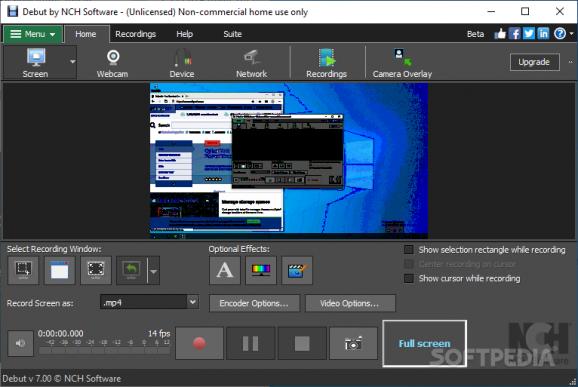578x387 pixels.
Task: Open the text caption effect
Action: tap(225, 271)
